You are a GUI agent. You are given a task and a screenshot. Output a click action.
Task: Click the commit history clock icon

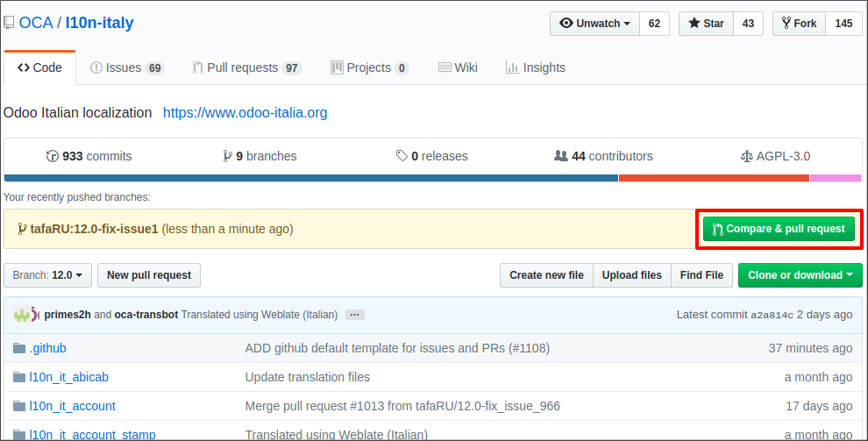pyautogui.click(x=53, y=156)
